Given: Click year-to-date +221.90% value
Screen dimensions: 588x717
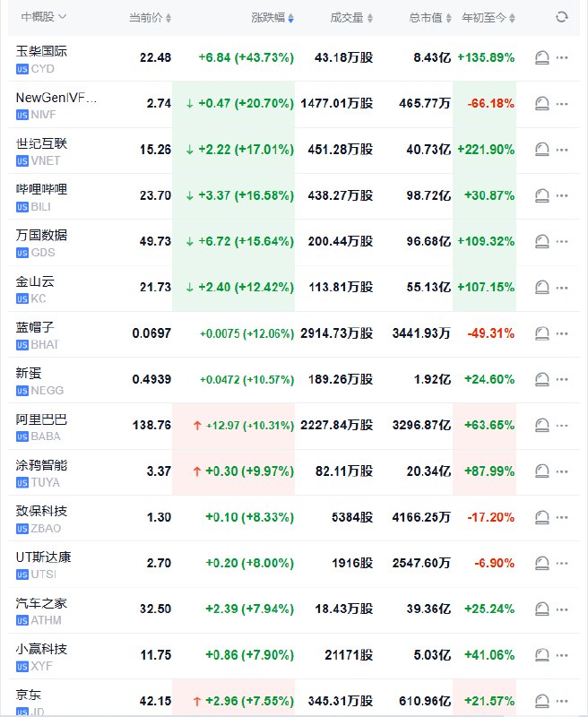Looking at the screenshot, I should pyautogui.click(x=486, y=150).
